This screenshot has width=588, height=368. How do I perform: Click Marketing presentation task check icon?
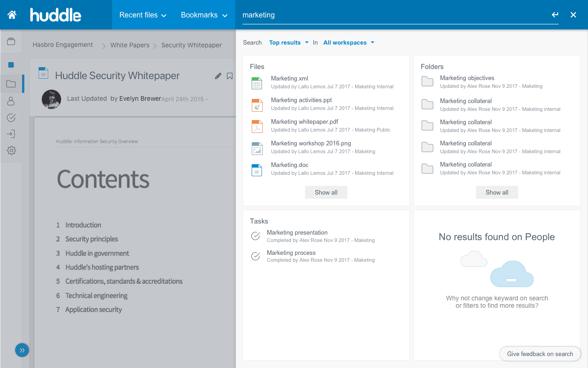coord(256,236)
